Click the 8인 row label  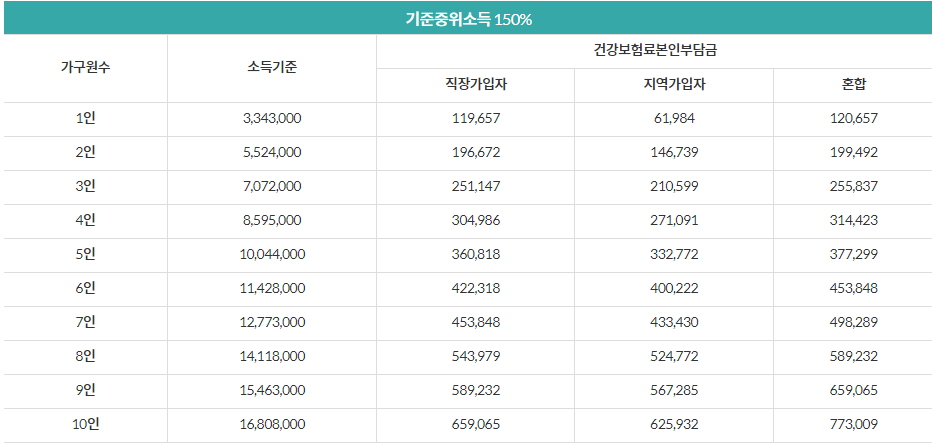point(86,355)
